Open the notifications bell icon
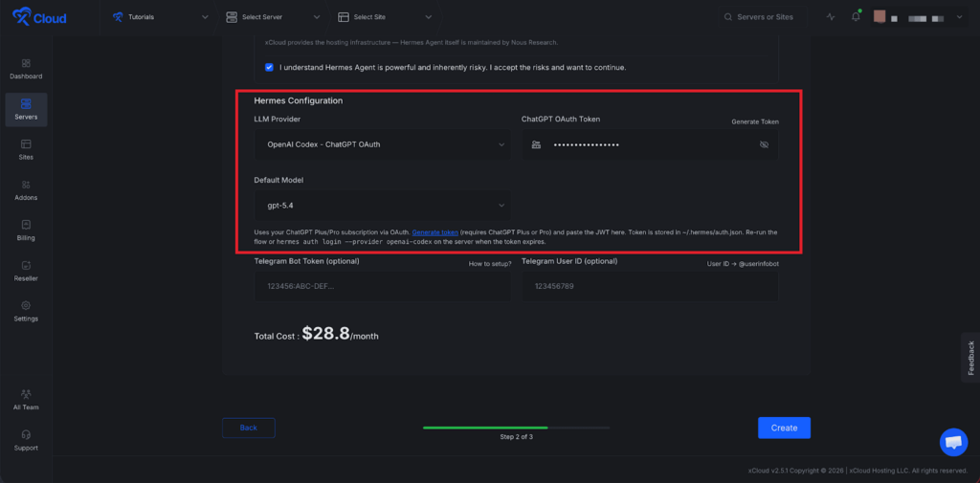The image size is (980, 483). (x=856, y=17)
